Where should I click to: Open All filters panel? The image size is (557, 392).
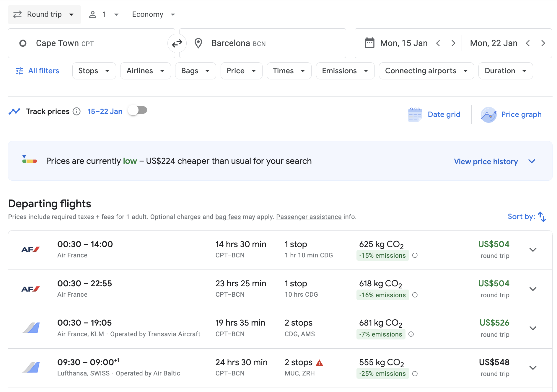(38, 71)
